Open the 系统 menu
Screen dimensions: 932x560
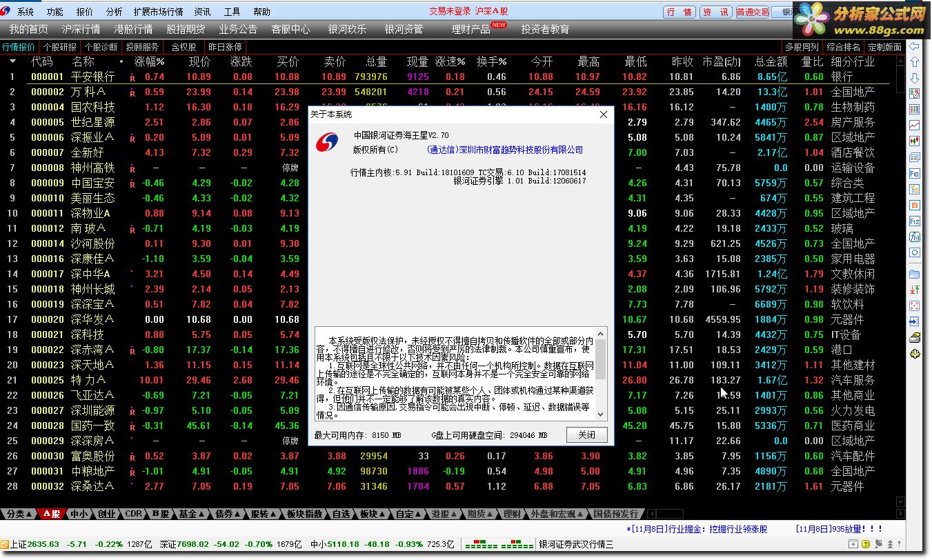click(26, 12)
